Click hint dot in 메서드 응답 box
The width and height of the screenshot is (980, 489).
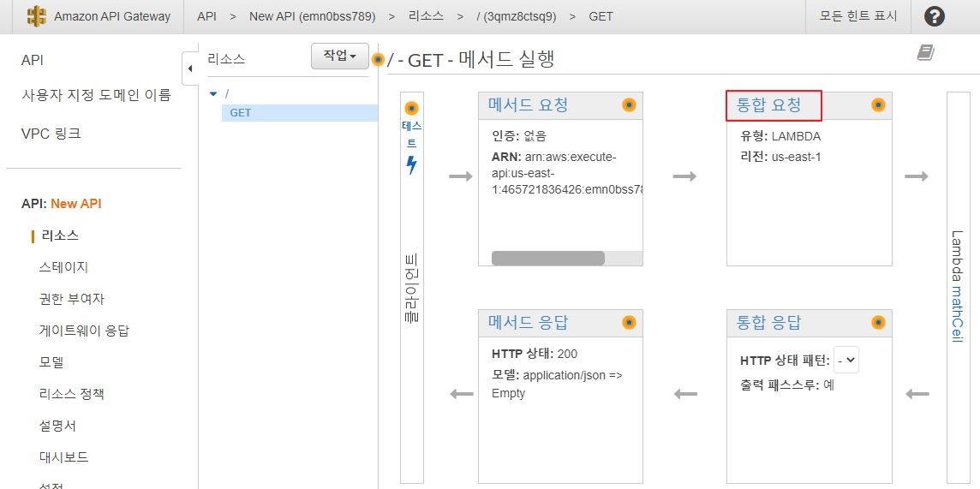[x=630, y=322]
